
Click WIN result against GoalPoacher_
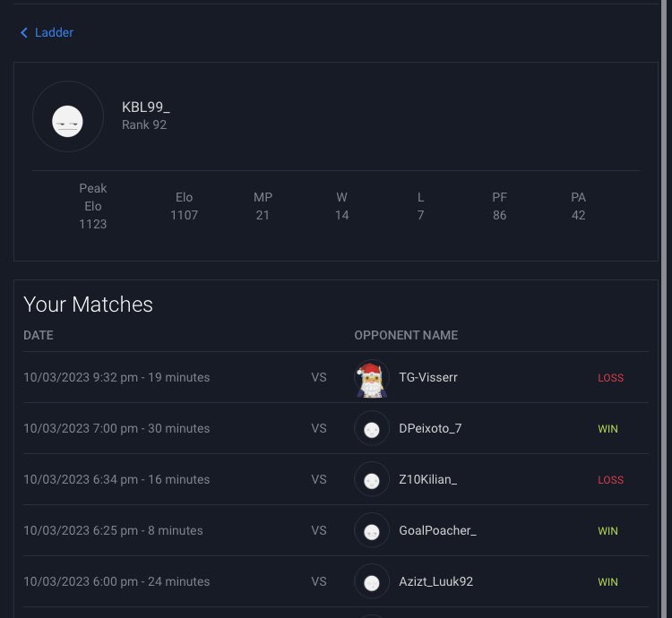coord(607,530)
